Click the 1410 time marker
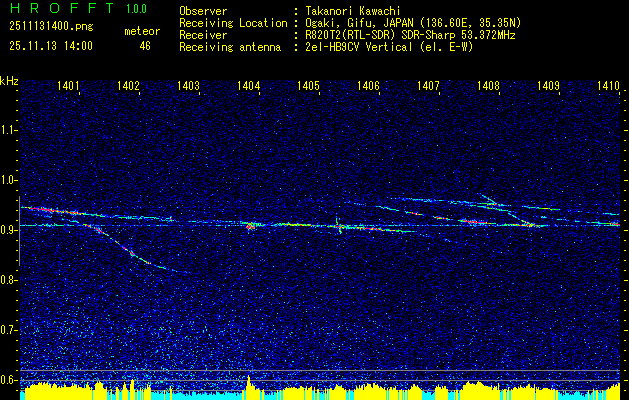The height and width of the screenshot is (400, 629). [608, 85]
